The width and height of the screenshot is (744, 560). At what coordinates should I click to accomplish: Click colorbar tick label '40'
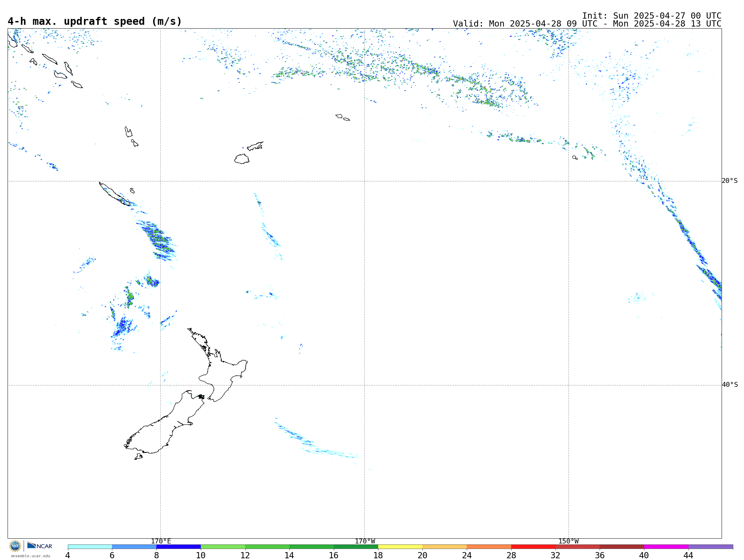(644, 555)
